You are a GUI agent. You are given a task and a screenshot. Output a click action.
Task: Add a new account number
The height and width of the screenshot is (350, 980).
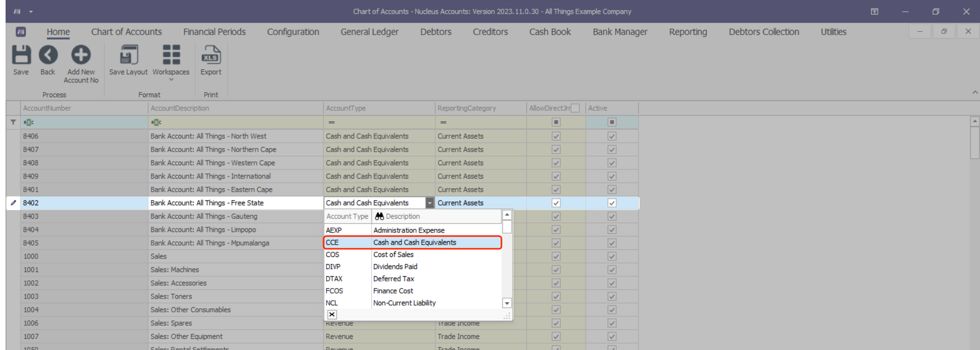pyautogui.click(x=81, y=64)
